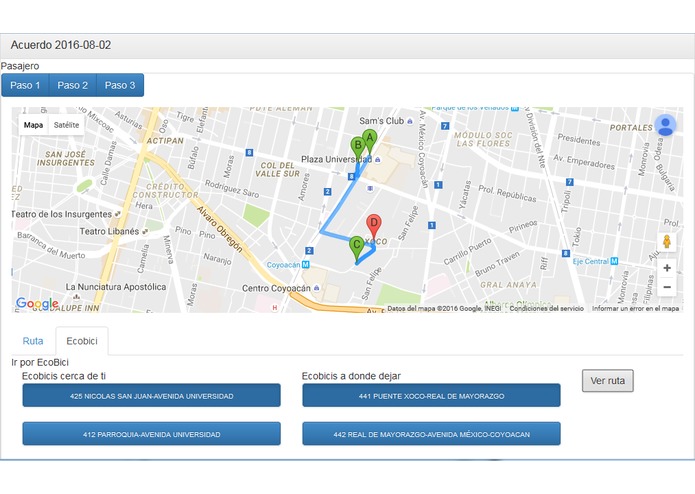Go to Paso 3

click(x=120, y=85)
